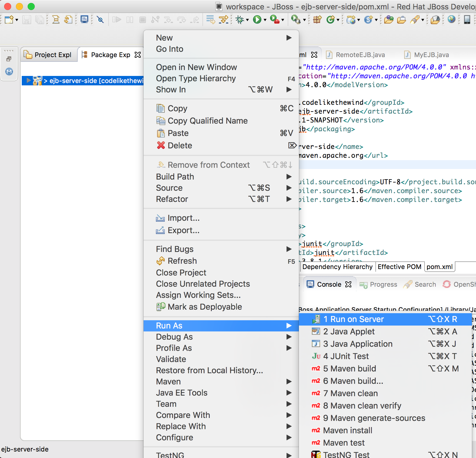Close the Package Explorer view

pyautogui.click(x=138, y=55)
